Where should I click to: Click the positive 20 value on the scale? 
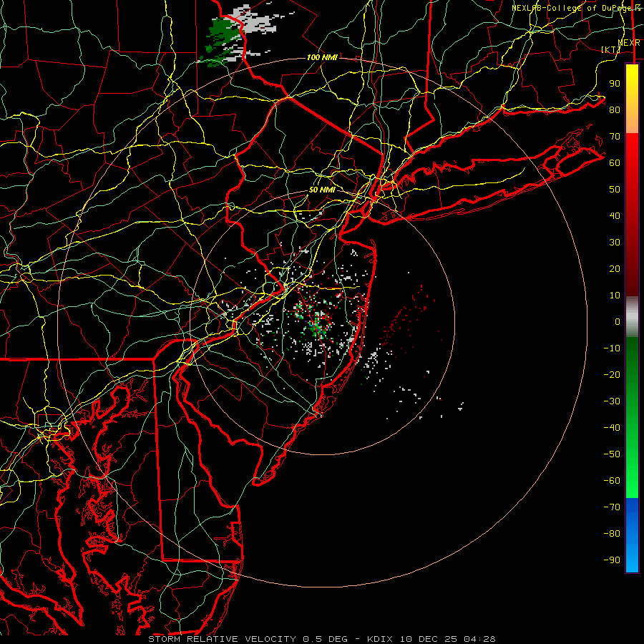(x=615, y=268)
